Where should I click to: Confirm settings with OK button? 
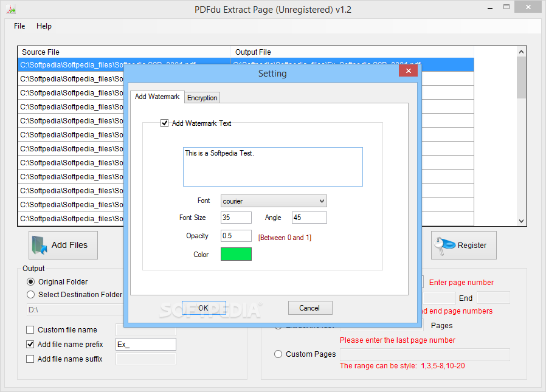pos(204,308)
